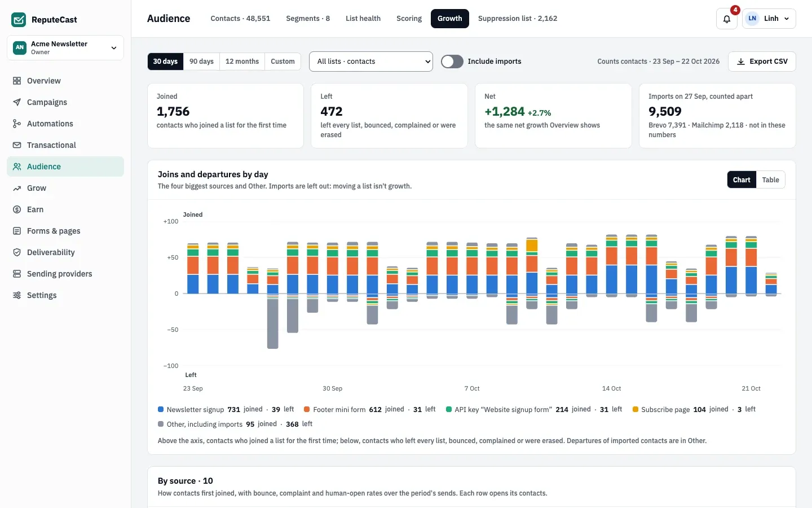Click the Audience people icon
Viewport: 812px width, 508px height.
(17, 167)
